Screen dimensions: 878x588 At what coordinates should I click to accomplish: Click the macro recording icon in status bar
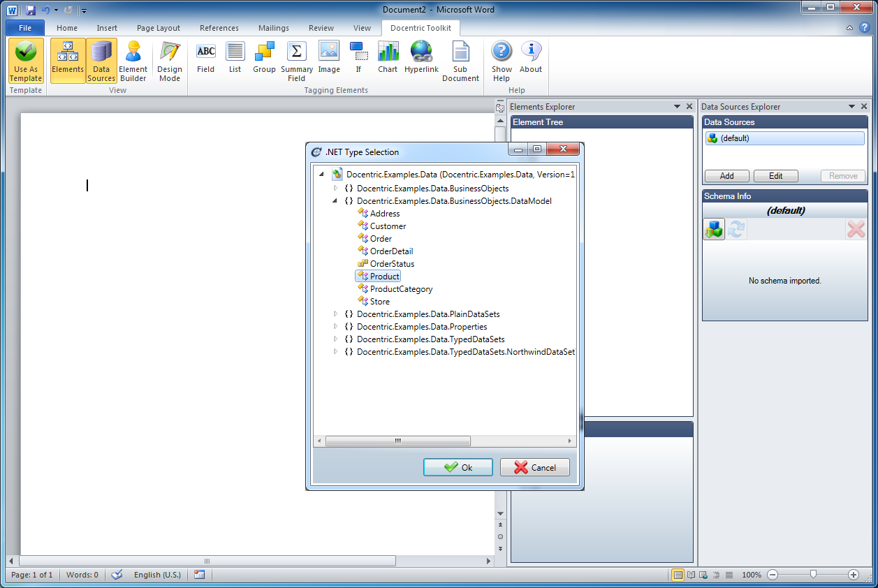(200, 575)
